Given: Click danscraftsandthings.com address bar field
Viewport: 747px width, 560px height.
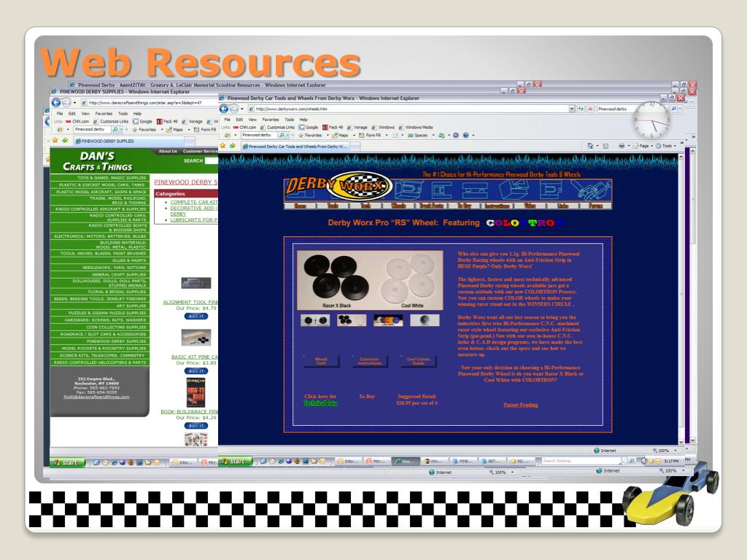Looking at the screenshot, I should (x=150, y=102).
